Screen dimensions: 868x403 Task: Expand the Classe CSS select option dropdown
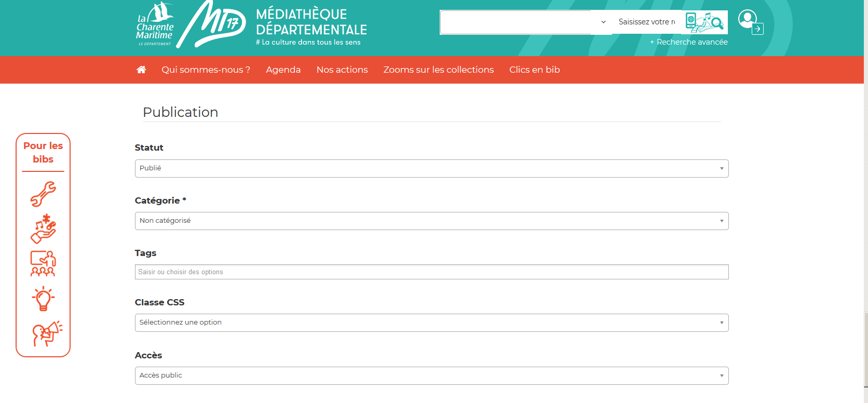tap(431, 323)
